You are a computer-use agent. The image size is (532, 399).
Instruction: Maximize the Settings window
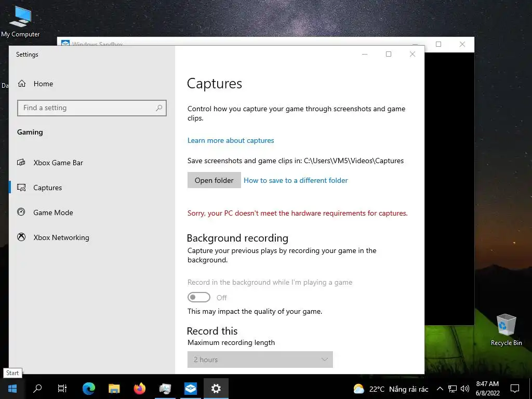(x=389, y=54)
